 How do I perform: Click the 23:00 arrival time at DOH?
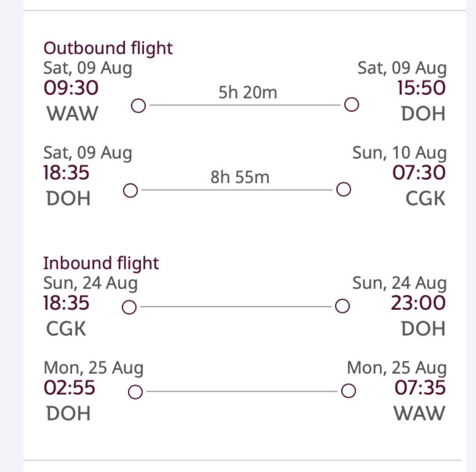click(x=418, y=303)
